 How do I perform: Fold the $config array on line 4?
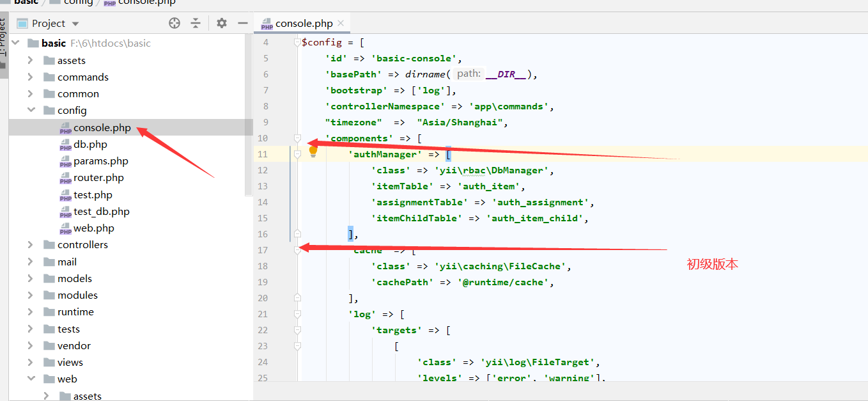point(297,42)
